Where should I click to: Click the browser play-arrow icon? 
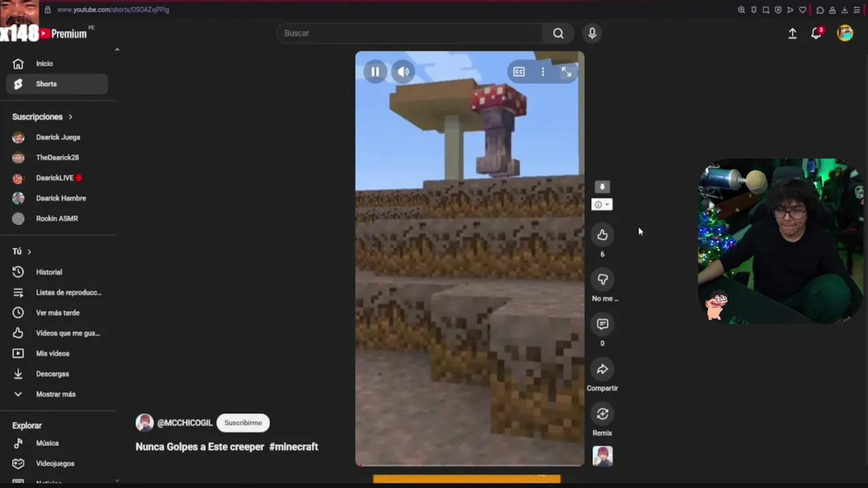790,9
